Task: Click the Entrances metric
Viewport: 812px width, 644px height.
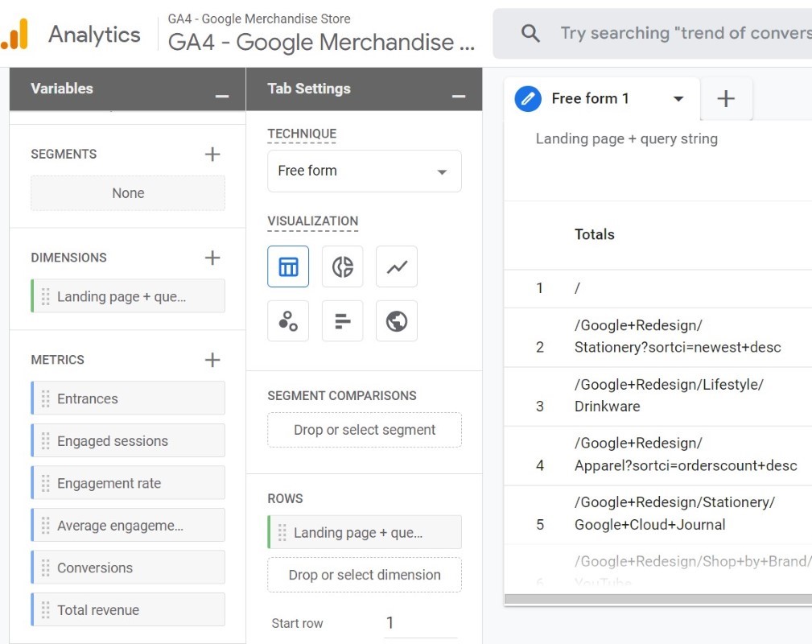Action: tap(128, 398)
